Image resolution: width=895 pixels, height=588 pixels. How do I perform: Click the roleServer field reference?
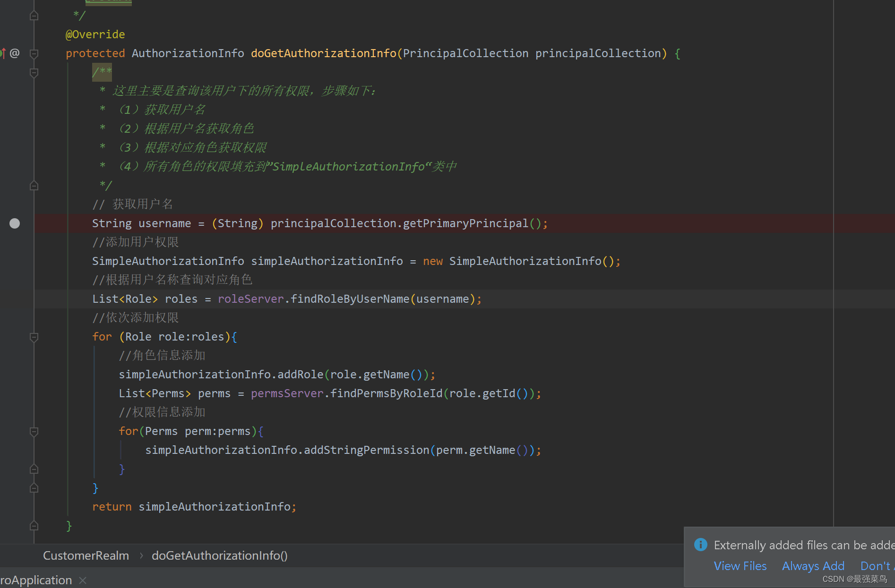coord(250,299)
